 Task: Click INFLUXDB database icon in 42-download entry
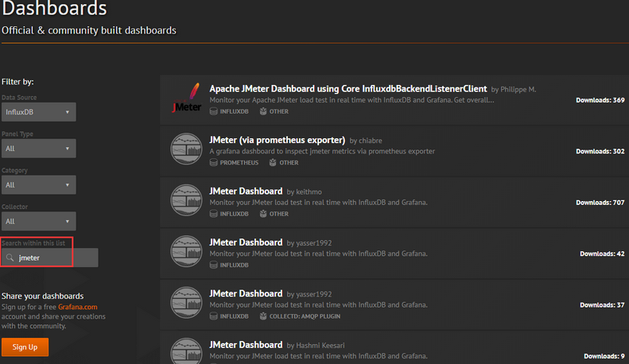pos(214,265)
